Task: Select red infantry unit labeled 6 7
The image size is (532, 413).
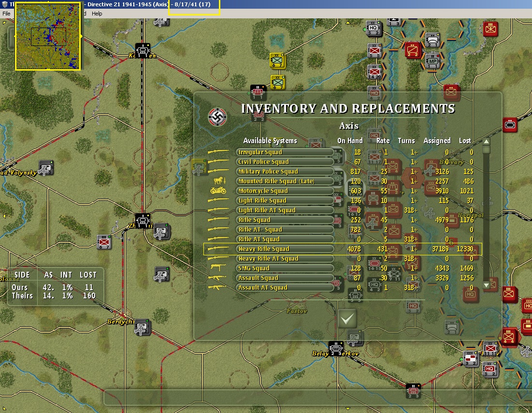Action: pos(104,242)
